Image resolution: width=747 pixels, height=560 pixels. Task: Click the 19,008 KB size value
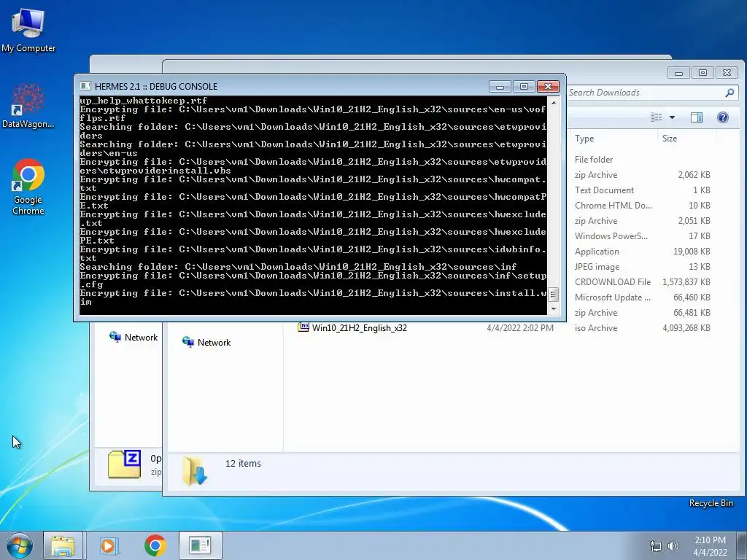point(692,252)
